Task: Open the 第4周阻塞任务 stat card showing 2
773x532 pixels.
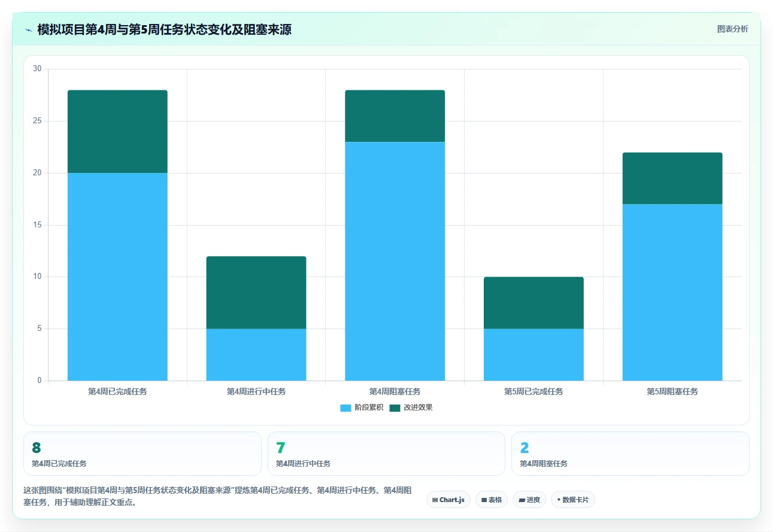Action: (630, 454)
